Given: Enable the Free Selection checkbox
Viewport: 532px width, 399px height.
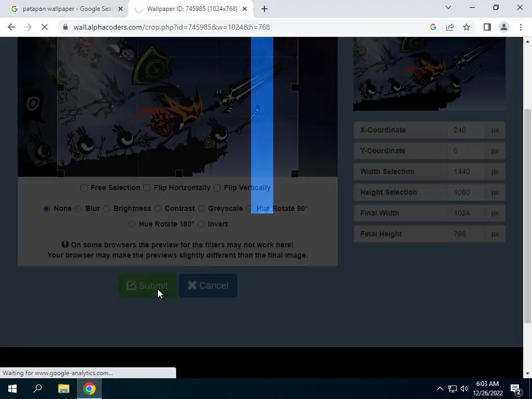Looking at the screenshot, I should pyautogui.click(x=84, y=188).
